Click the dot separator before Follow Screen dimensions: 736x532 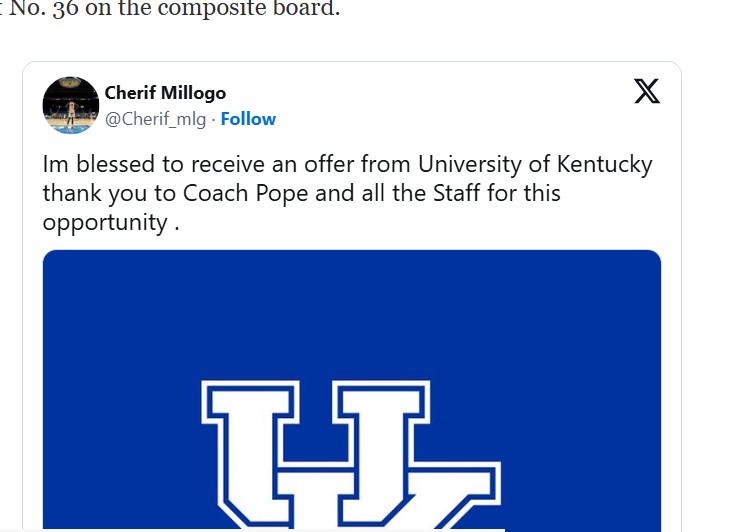pos(214,120)
